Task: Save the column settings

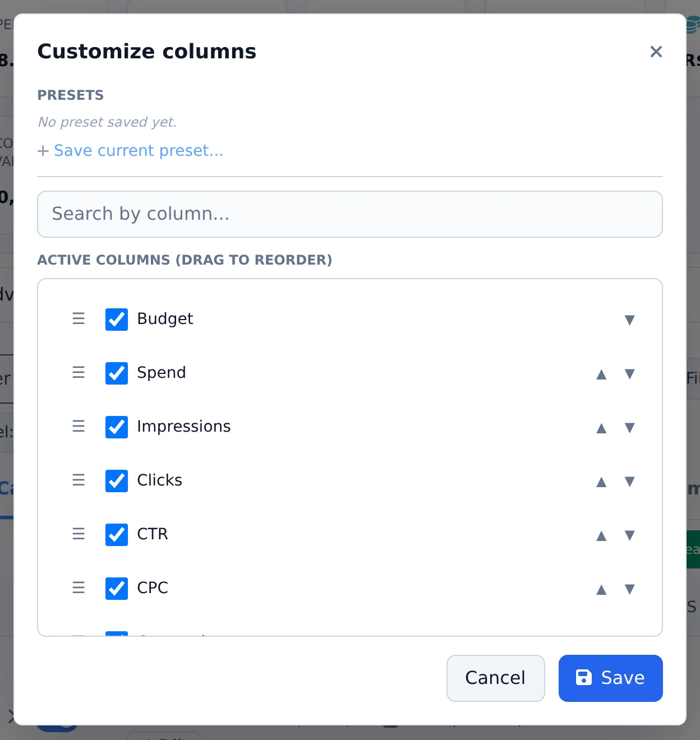Action: 610,678
